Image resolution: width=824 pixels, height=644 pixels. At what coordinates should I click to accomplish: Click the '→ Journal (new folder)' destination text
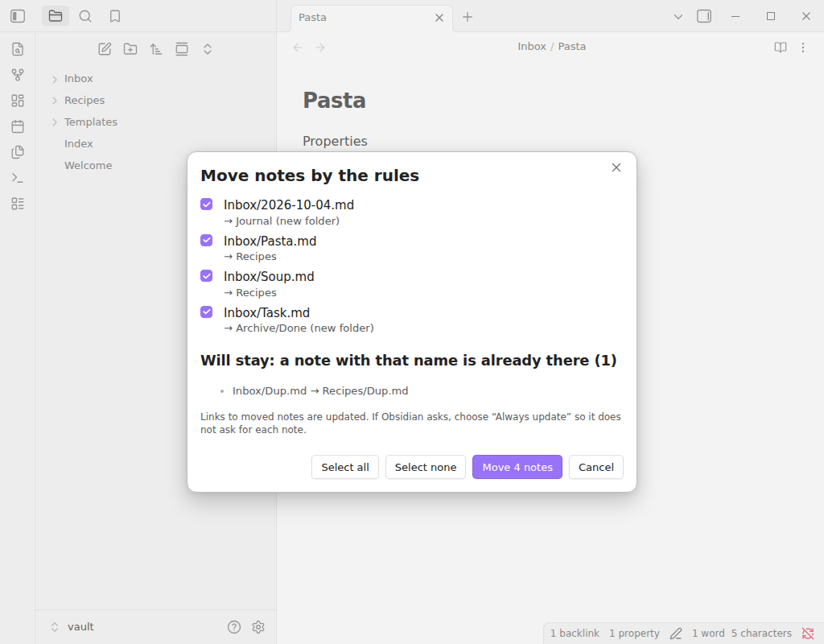point(282,221)
